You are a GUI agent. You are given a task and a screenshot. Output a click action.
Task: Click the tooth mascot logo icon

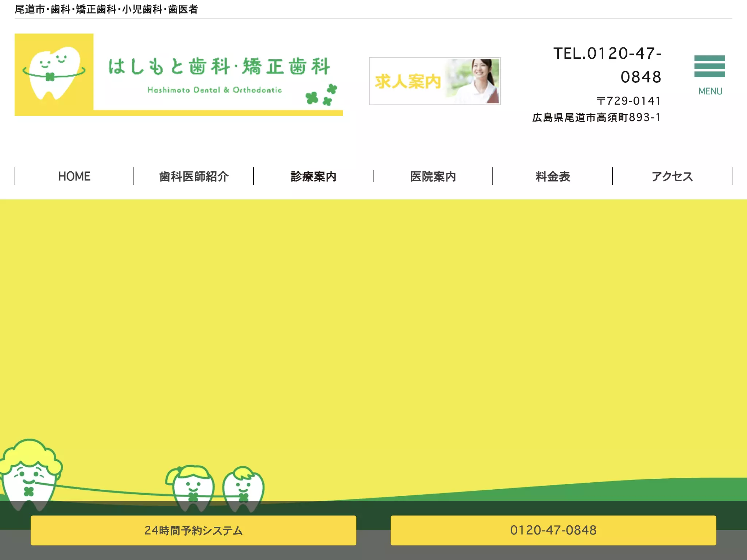click(x=54, y=72)
